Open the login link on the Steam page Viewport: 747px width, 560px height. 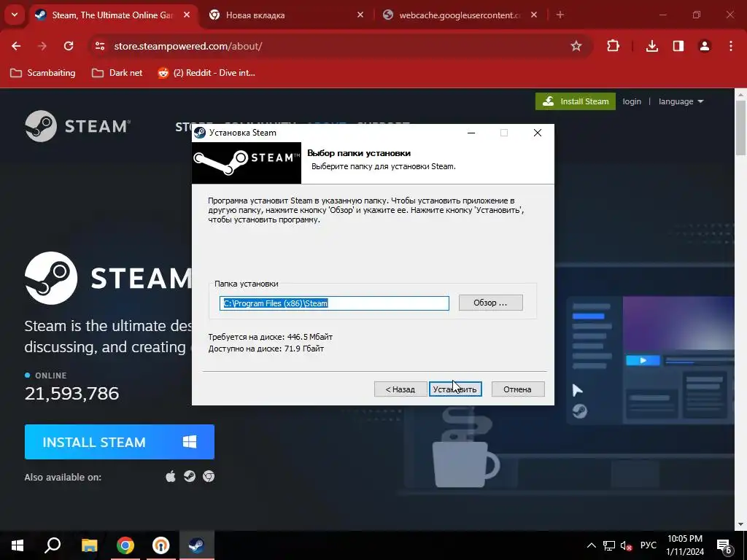[x=632, y=101]
